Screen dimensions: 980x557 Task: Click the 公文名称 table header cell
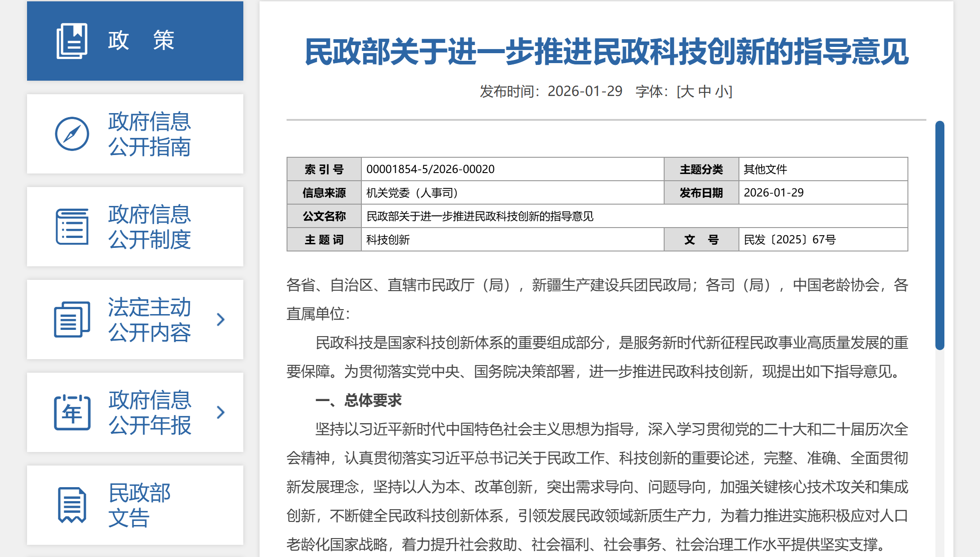pyautogui.click(x=324, y=216)
